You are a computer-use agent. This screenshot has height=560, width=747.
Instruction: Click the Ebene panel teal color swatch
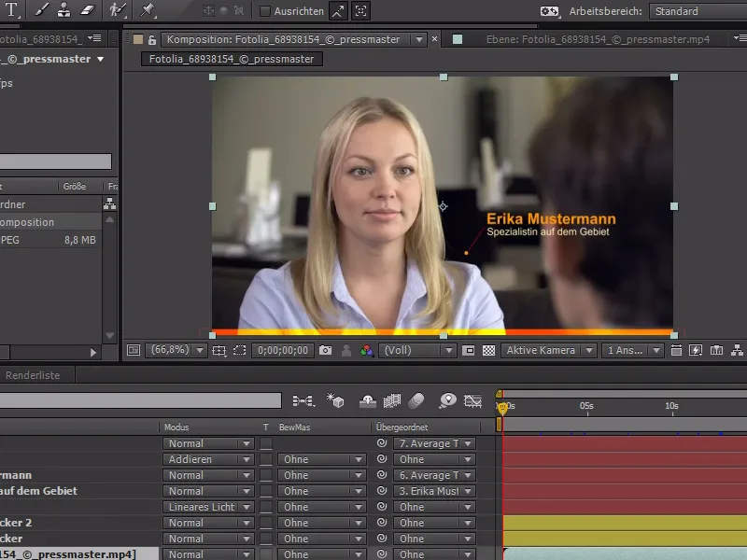458,39
